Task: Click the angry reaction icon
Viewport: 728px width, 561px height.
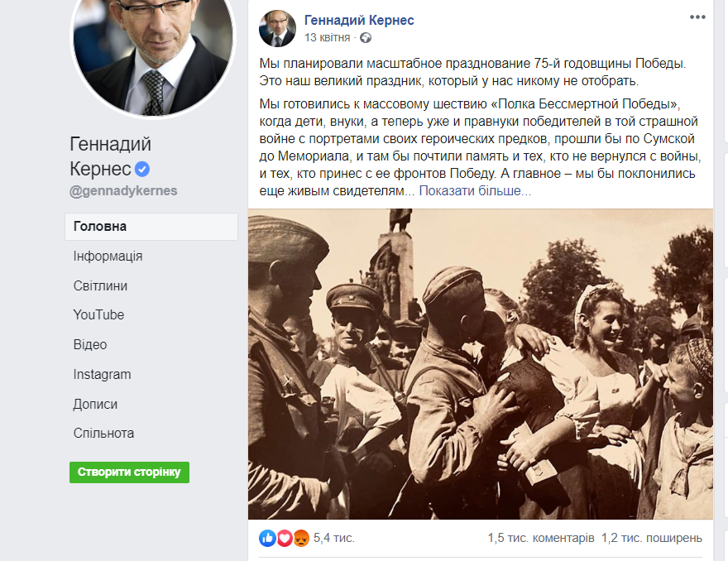Action: 301,538
